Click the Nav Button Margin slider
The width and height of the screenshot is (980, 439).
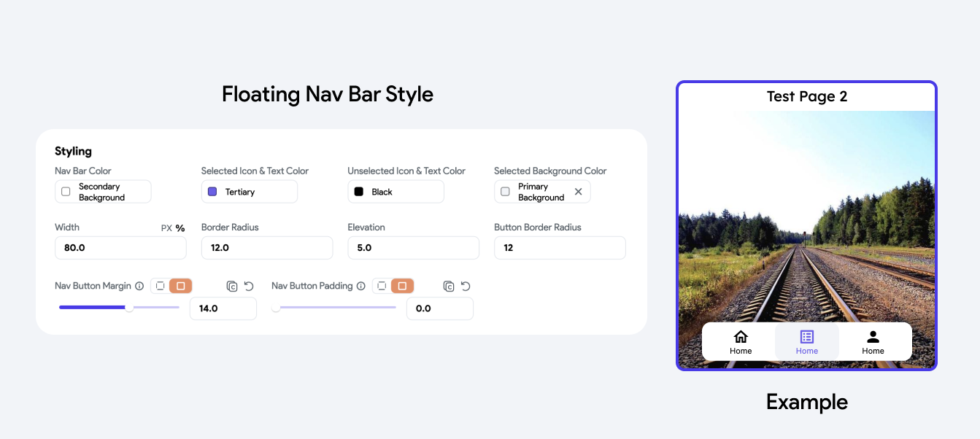(x=119, y=308)
